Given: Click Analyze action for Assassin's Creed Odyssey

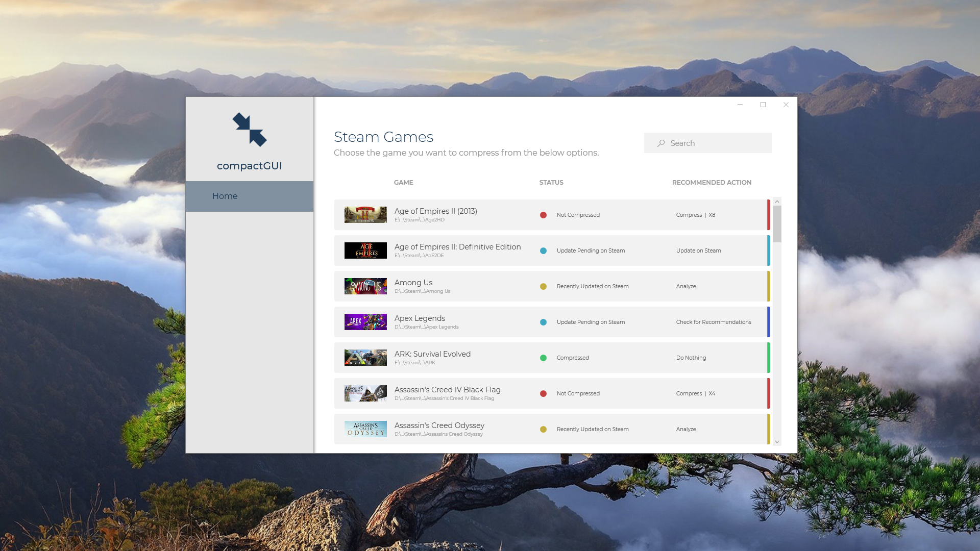Looking at the screenshot, I should pyautogui.click(x=685, y=430).
